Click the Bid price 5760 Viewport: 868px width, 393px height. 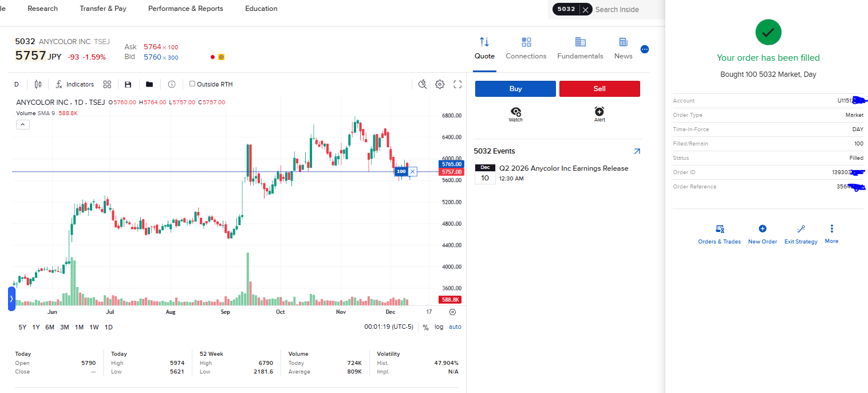[x=152, y=57]
